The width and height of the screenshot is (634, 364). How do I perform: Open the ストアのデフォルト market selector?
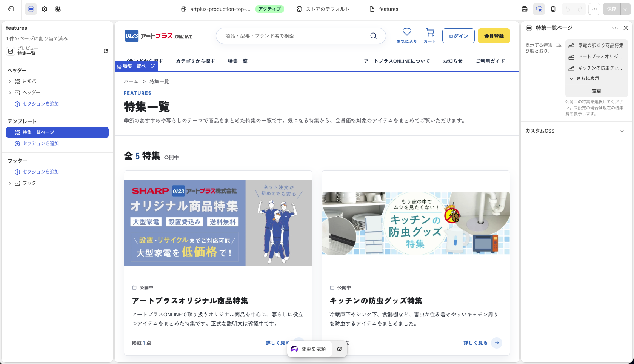click(x=323, y=9)
